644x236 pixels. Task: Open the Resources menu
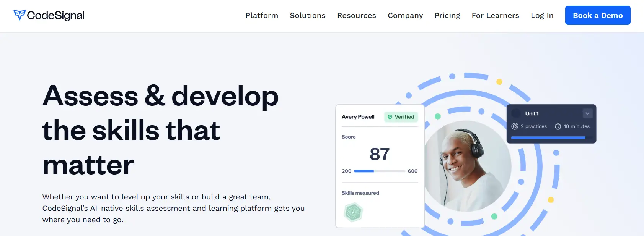click(x=357, y=15)
